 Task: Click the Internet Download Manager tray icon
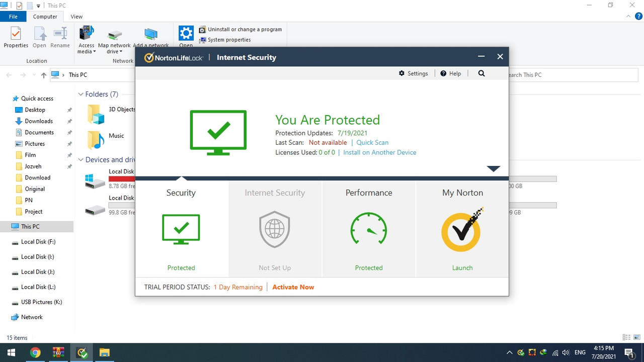pyautogui.click(x=543, y=353)
